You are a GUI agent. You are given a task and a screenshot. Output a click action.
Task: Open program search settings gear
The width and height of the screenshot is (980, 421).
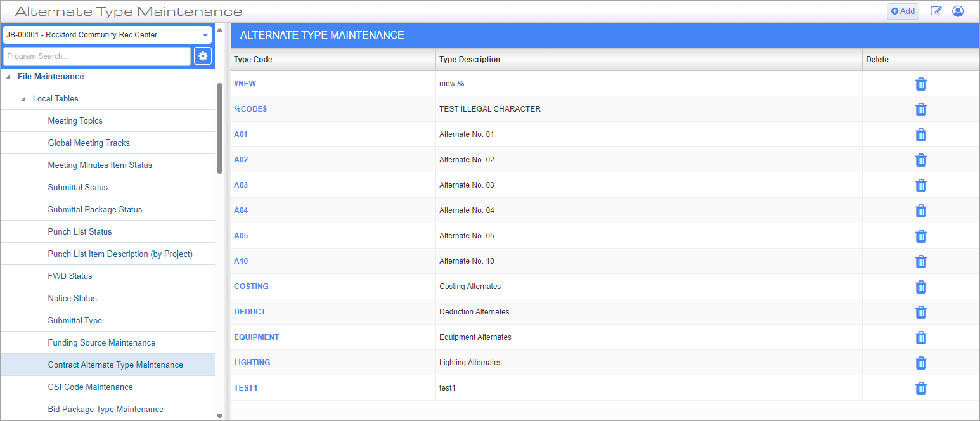[203, 56]
